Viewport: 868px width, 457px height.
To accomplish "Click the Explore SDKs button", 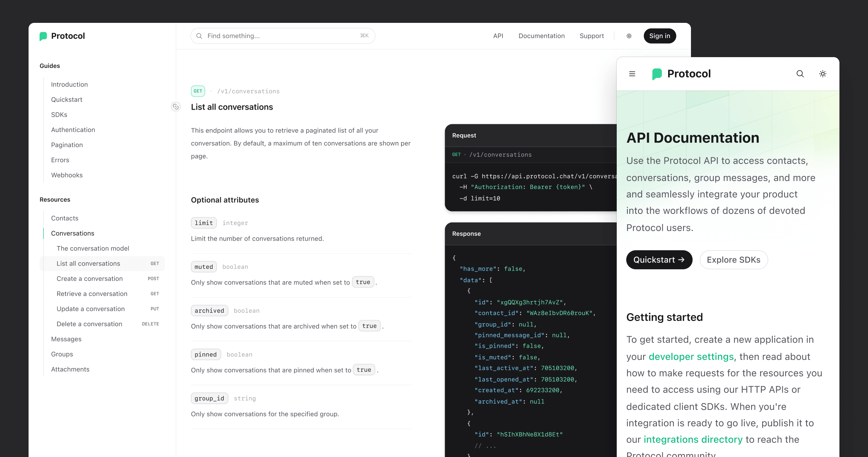I will pos(733,260).
